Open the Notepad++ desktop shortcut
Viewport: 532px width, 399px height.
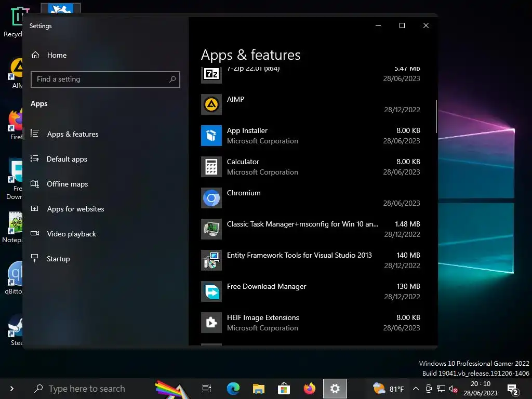tap(14, 228)
